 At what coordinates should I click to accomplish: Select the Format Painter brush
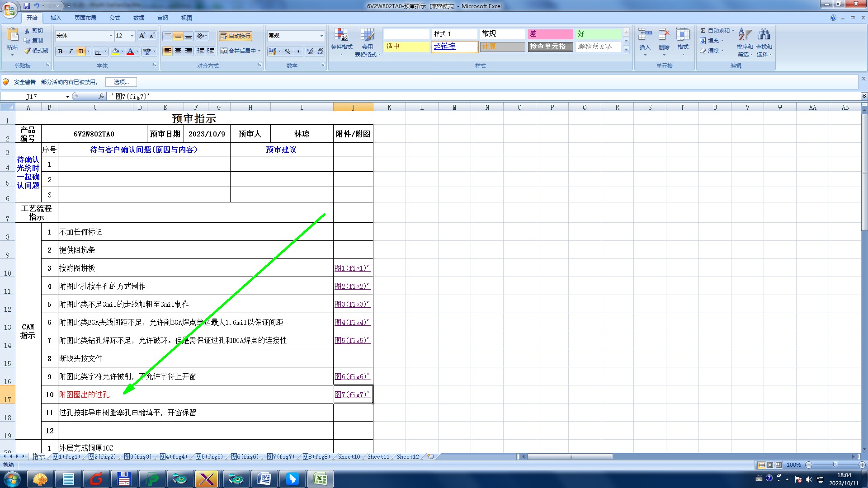[x=28, y=51]
